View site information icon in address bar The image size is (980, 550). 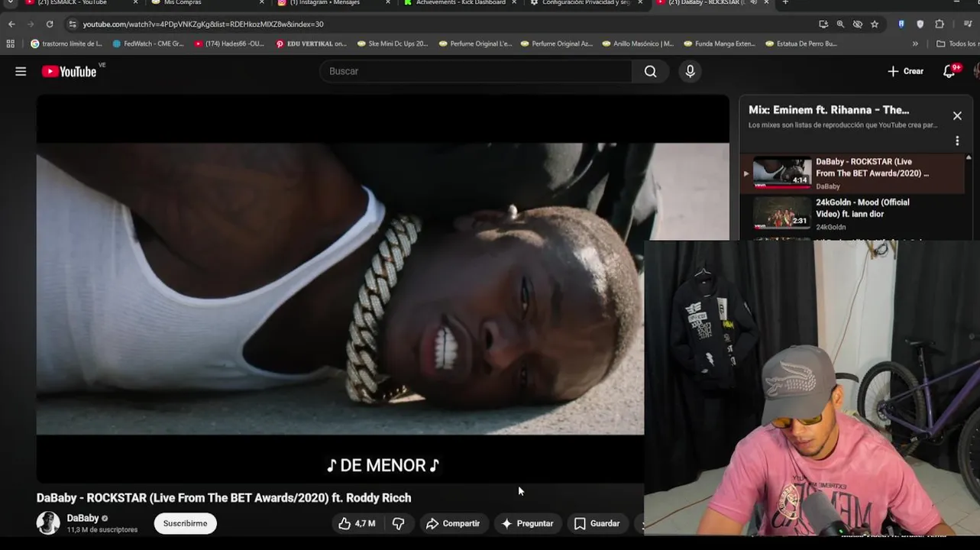pos(73,24)
